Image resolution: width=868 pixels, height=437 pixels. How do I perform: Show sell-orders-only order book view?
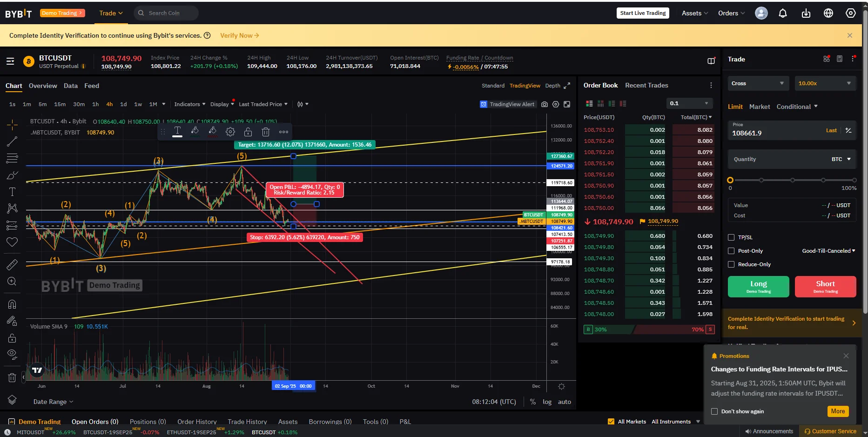[x=623, y=103]
